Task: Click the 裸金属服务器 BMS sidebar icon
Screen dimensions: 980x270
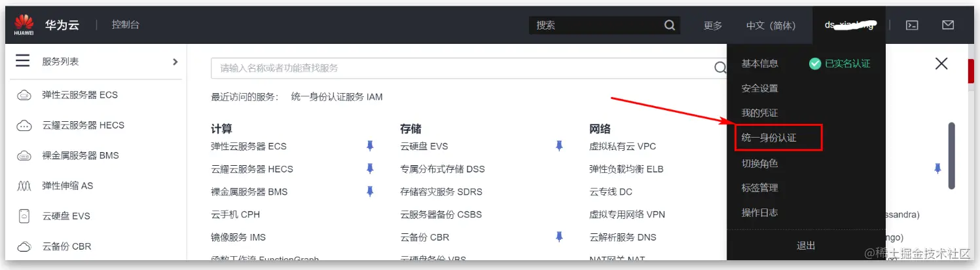Action: tap(24, 156)
